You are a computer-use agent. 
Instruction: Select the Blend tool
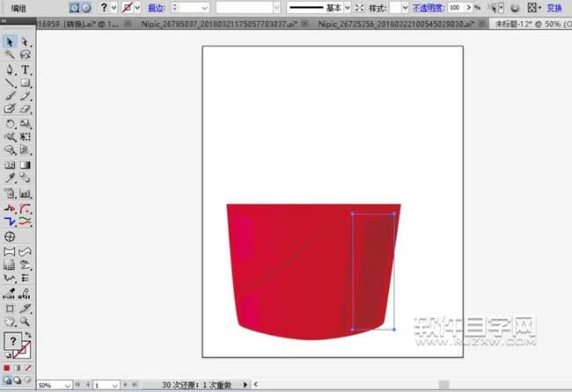(25, 178)
